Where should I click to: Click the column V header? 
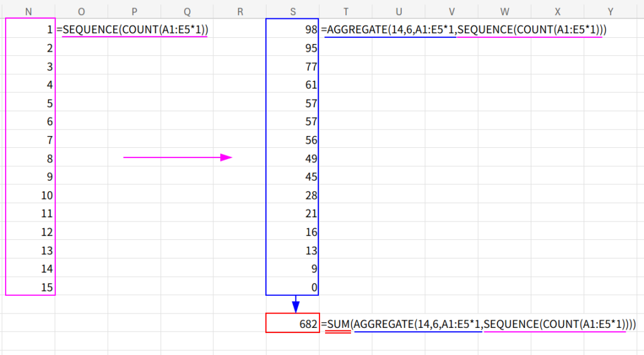[x=452, y=11]
